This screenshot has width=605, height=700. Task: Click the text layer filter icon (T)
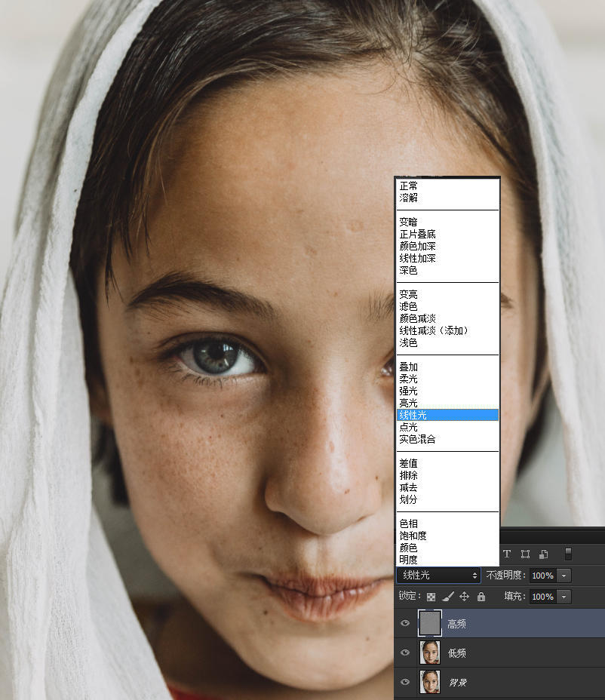pos(507,554)
